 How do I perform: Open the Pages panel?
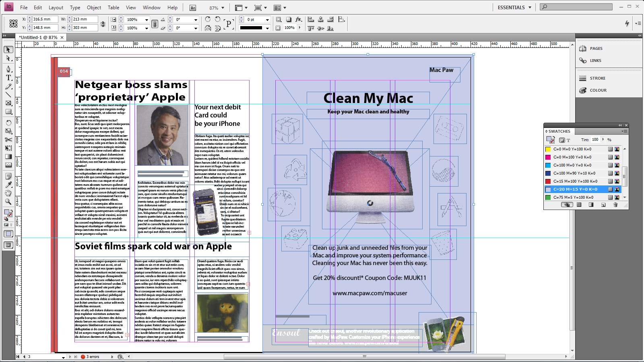pyautogui.click(x=597, y=48)
